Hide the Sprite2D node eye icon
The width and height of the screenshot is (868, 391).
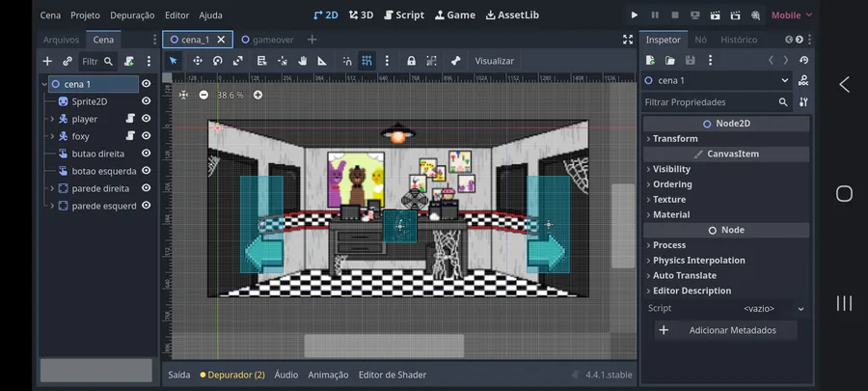point(147,101)
